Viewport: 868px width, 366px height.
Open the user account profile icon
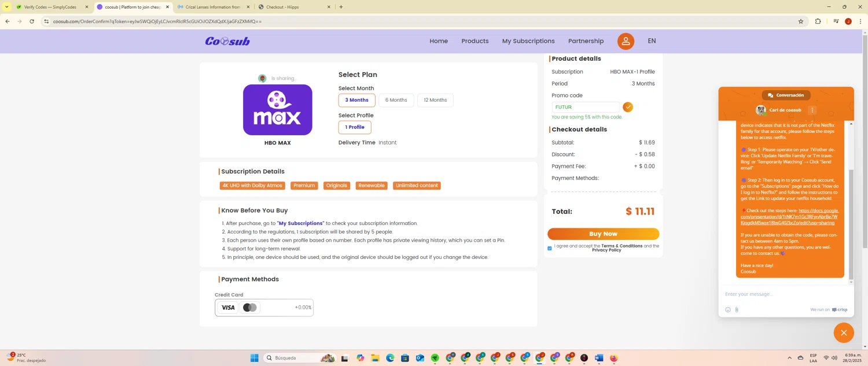[626, 41]
